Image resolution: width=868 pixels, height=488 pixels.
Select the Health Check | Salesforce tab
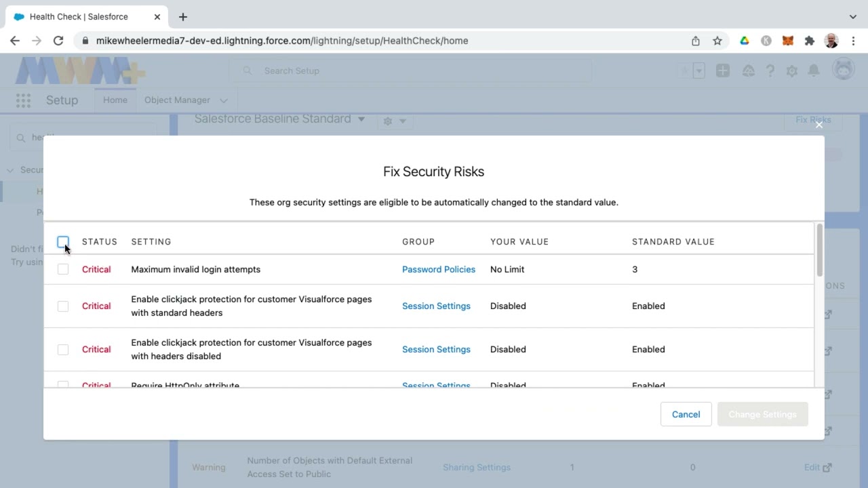85,16
